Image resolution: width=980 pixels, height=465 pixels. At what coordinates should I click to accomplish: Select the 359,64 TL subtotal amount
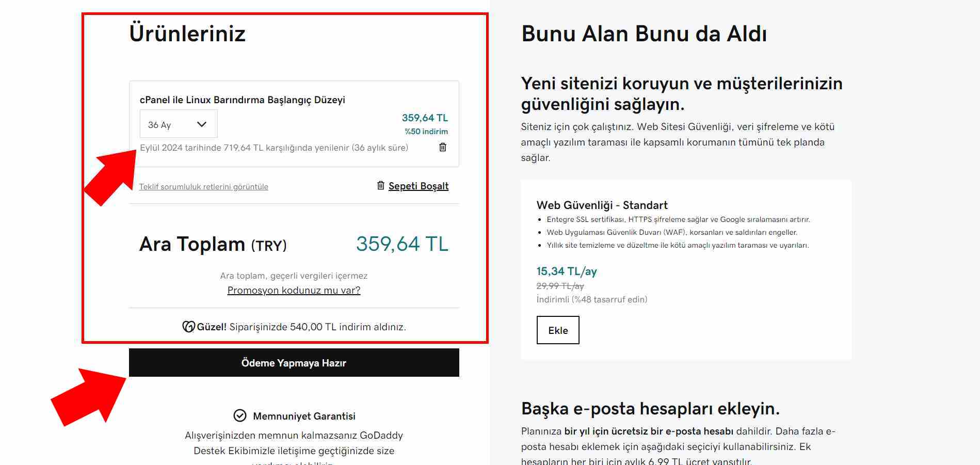click(402, 244)
